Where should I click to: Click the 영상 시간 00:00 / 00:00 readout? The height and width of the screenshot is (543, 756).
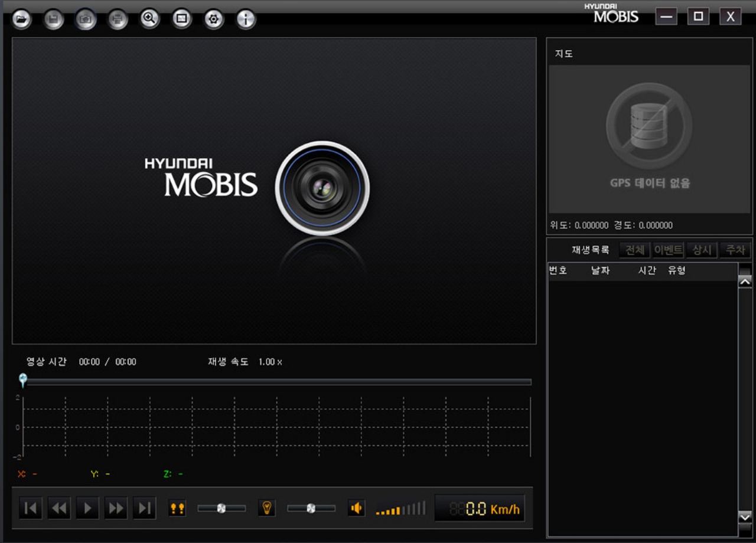pos(82,362)
